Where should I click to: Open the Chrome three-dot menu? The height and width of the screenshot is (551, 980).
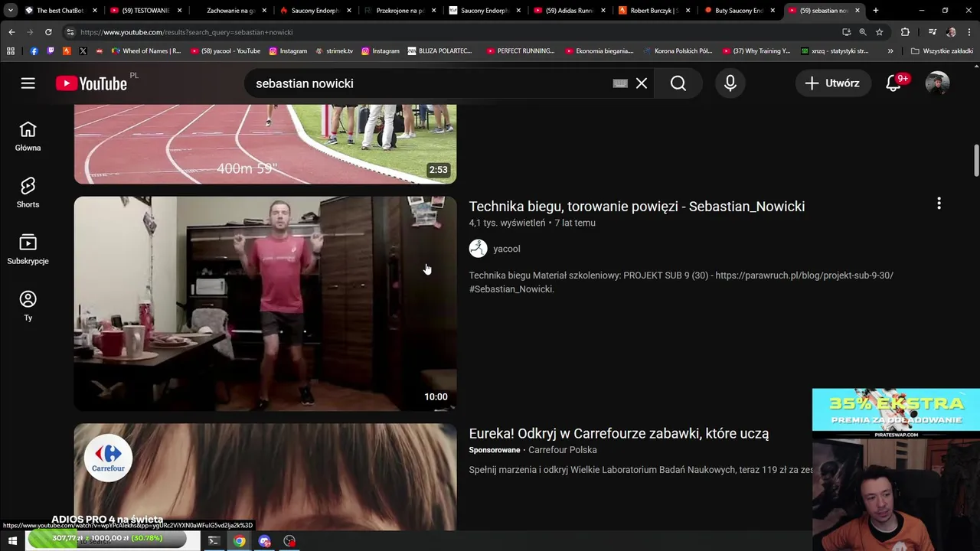coord(969,32)
